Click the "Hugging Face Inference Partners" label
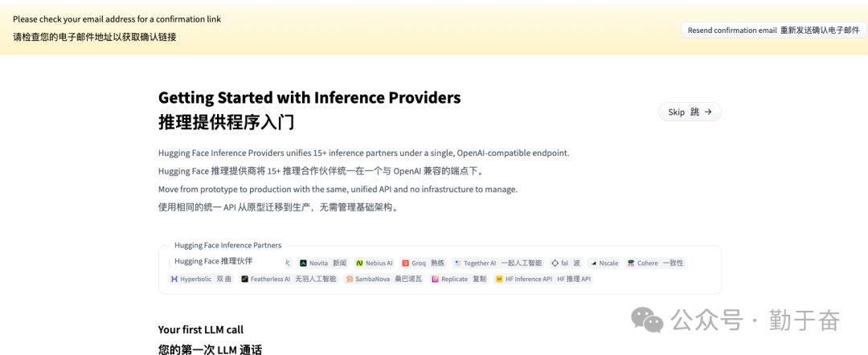This screenshot has width=868, height=355. click(227, 245)
